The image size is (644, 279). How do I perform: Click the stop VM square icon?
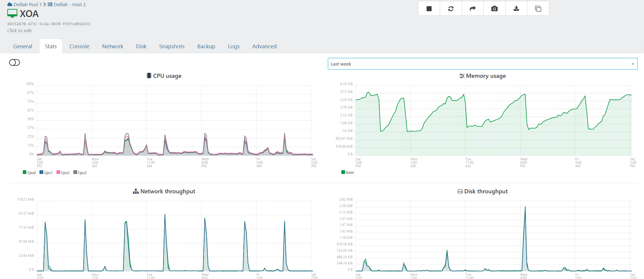[x=429, y=9]
